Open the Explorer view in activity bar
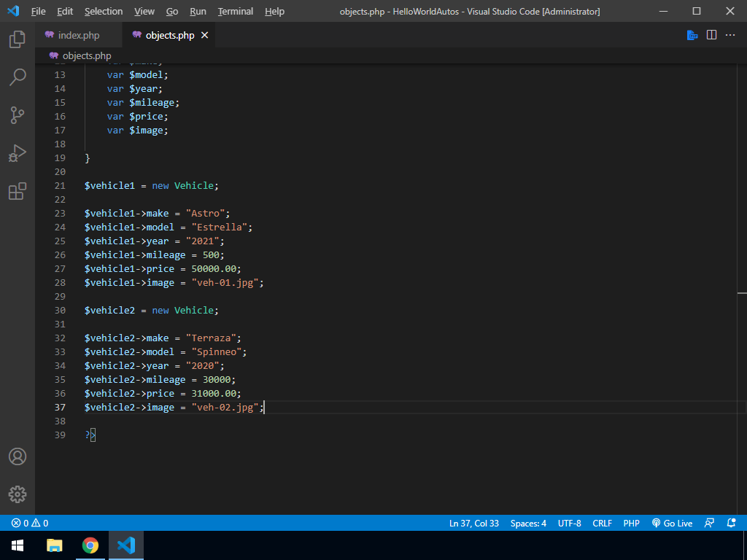This screenshot has height=560, width=747. click(x=18, y=39)
